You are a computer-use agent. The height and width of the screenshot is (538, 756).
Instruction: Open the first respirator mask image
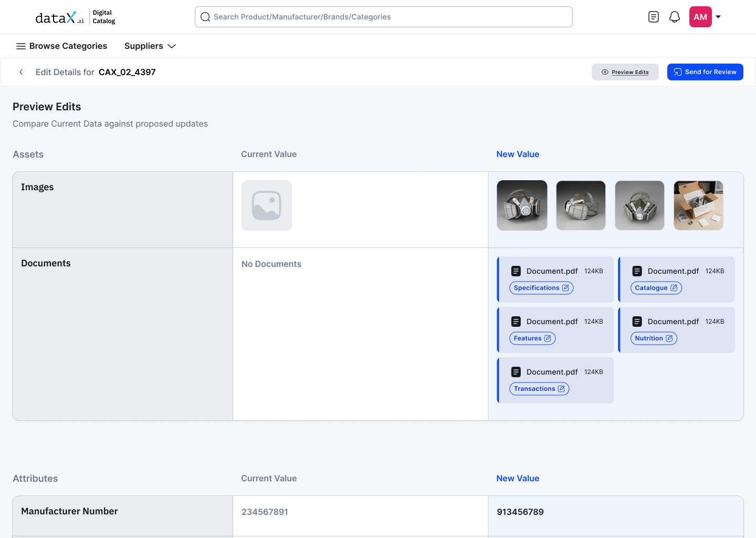[x=522, y=205]
